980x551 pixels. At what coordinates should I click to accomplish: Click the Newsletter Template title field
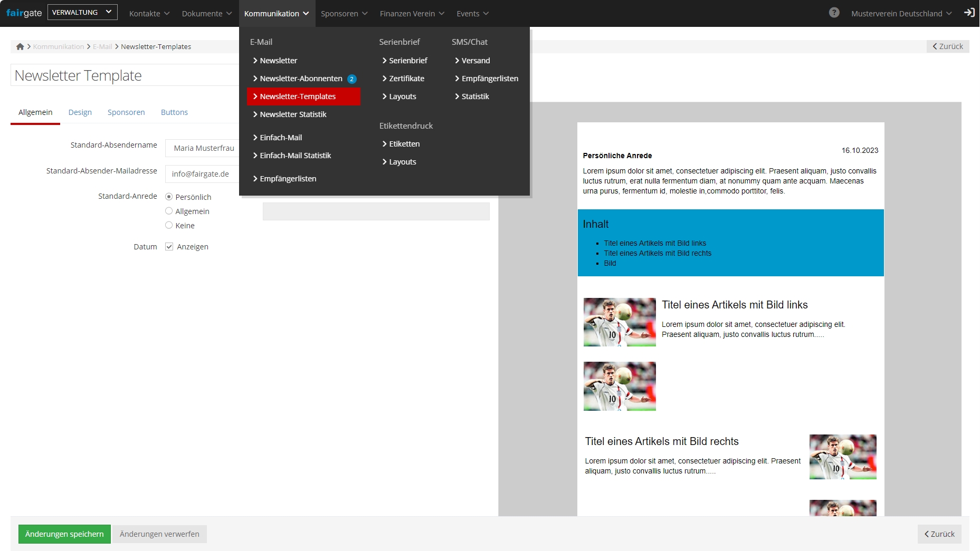click(x=126, y=75)
